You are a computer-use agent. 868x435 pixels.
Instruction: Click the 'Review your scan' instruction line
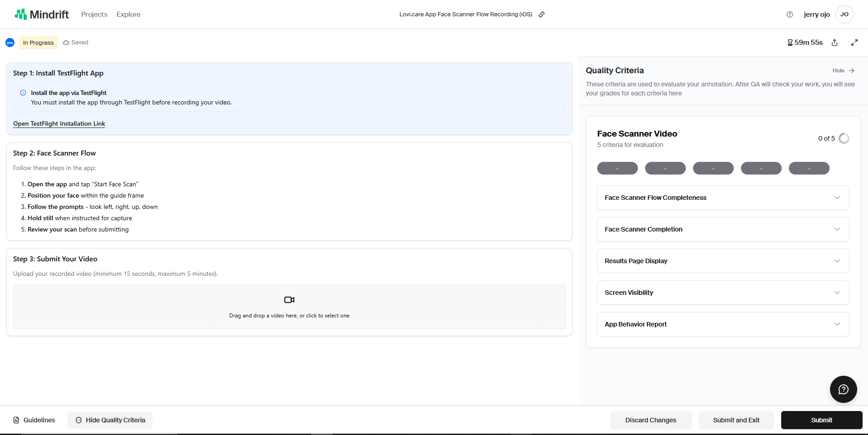tap(78, 229)
